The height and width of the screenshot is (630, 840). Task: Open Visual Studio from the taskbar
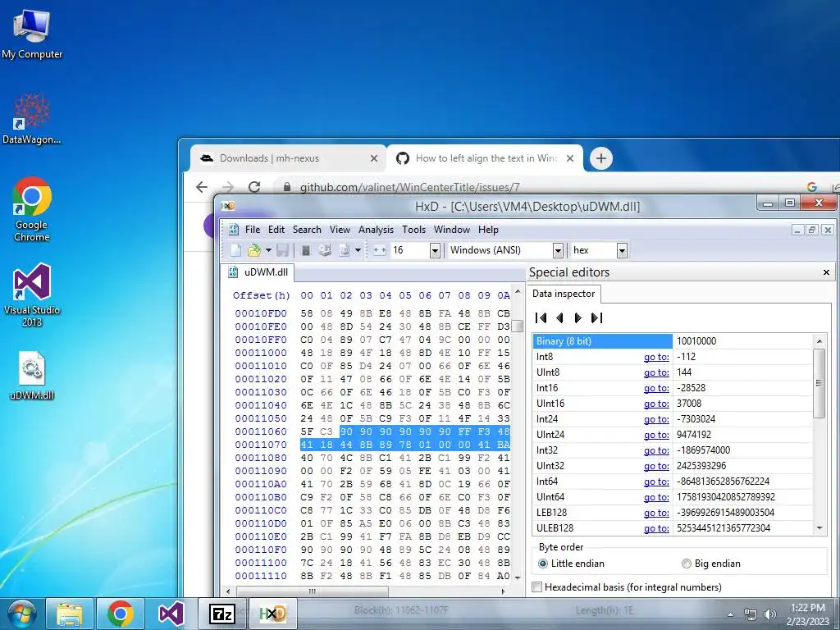click(x=171, y=614)
